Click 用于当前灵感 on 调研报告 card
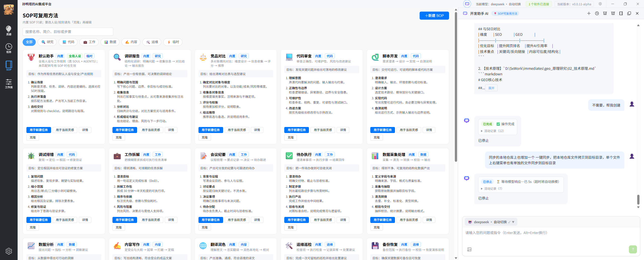Viewport: 644px width, 260px height. pyautogui.click(x=151, y=130)
